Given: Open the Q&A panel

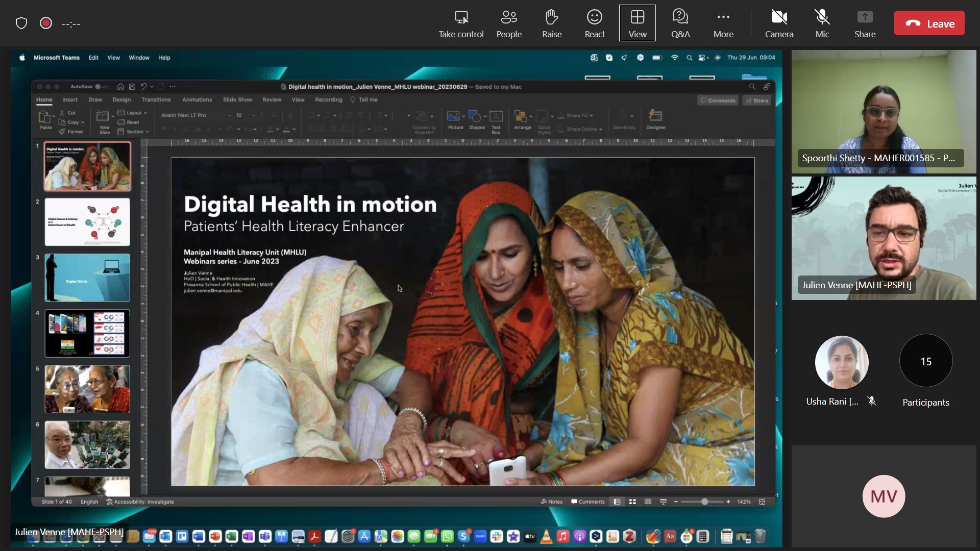Looking at the screenshot, I should (680, 23).
